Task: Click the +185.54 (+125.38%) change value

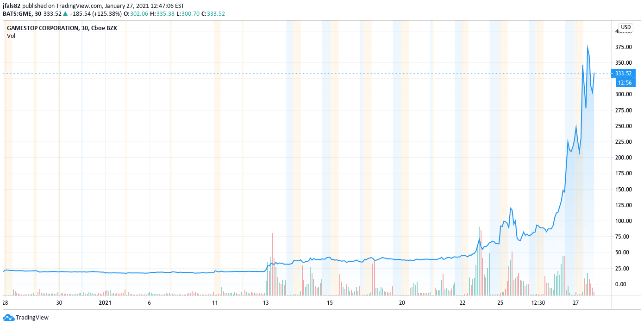Action: coord(94,14)
